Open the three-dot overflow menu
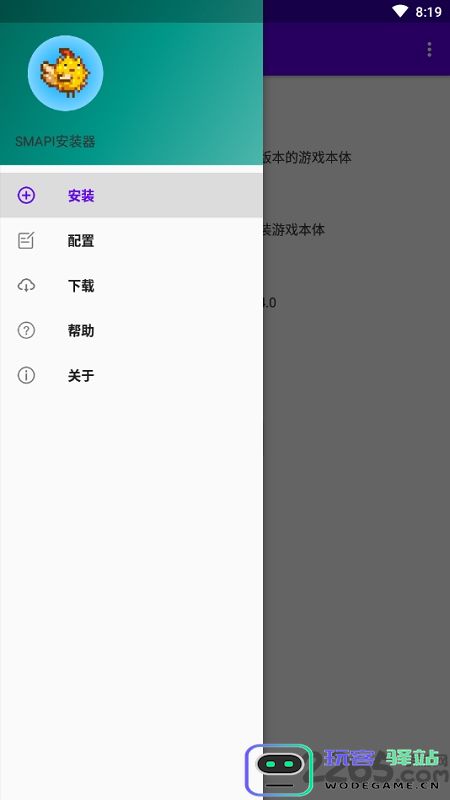The height and width of the screenshot is (800, 450). 429,49
